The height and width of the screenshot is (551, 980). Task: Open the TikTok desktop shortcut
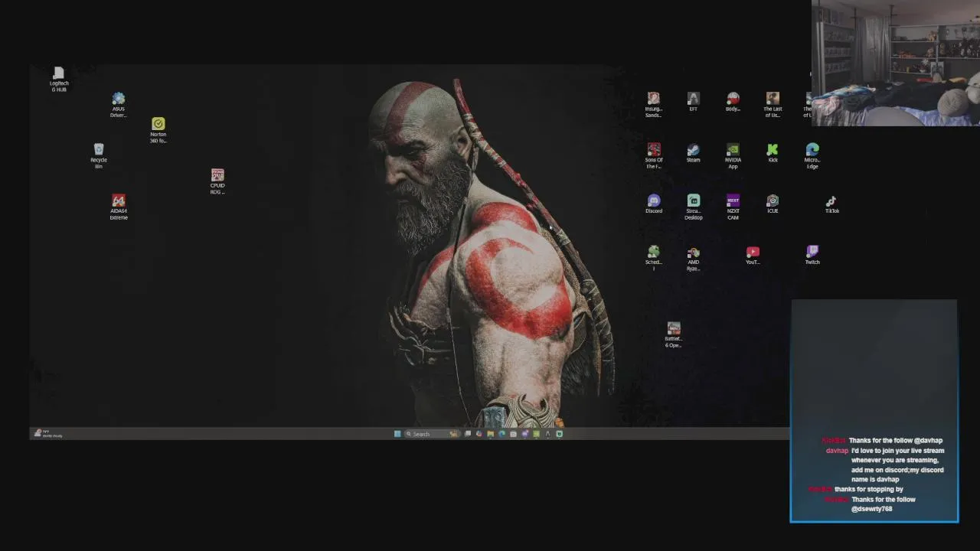831,204
